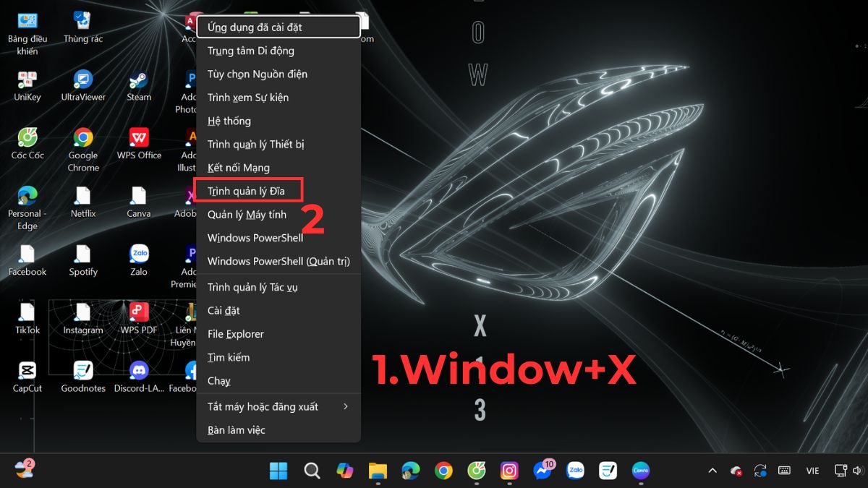Open Trung tâm Di động from menu

tap(279, 51)
